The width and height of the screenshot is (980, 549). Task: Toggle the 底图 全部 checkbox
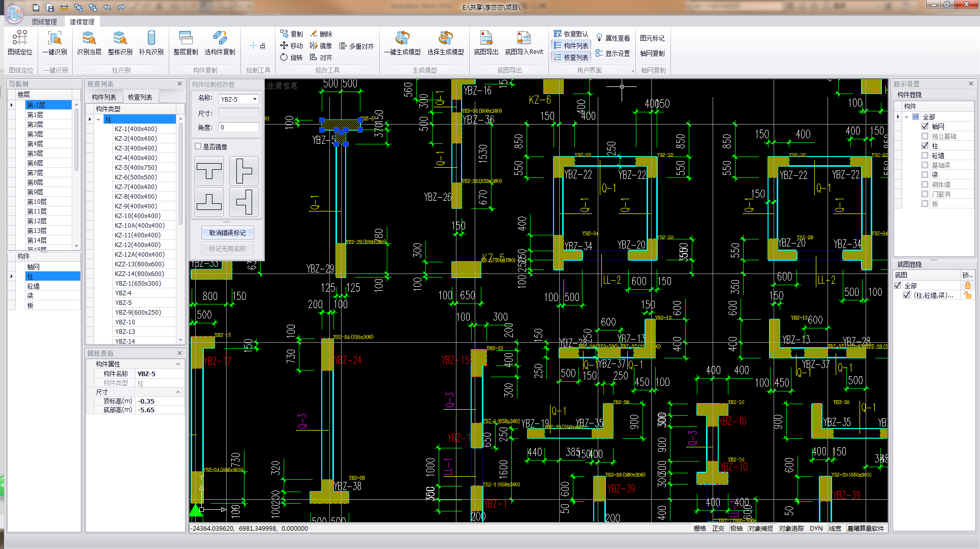tap(898, 286)
